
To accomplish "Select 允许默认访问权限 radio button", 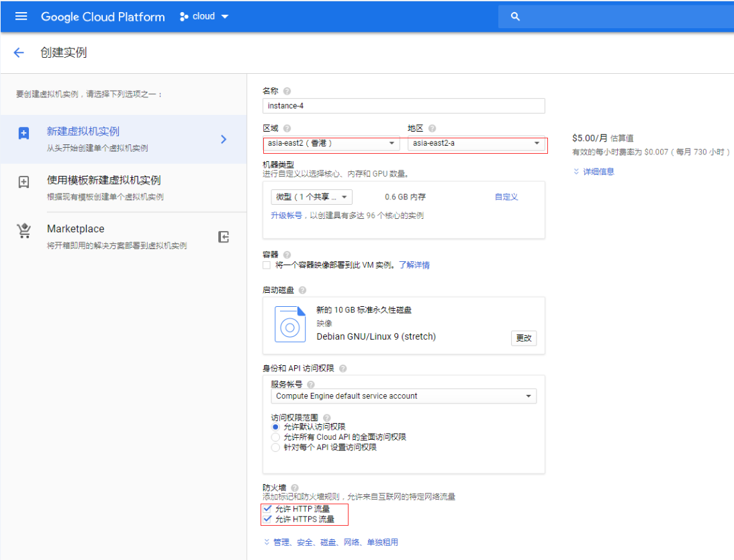I will [275, 427].
